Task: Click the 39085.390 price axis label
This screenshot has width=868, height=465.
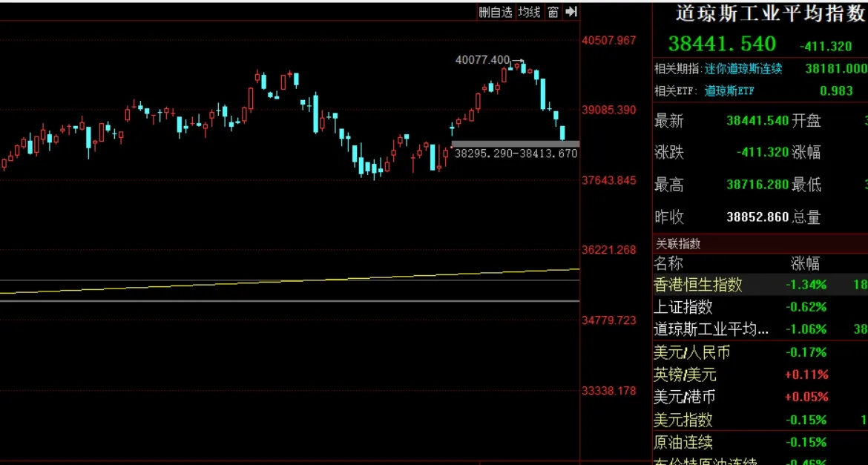Action: [609, 111]
